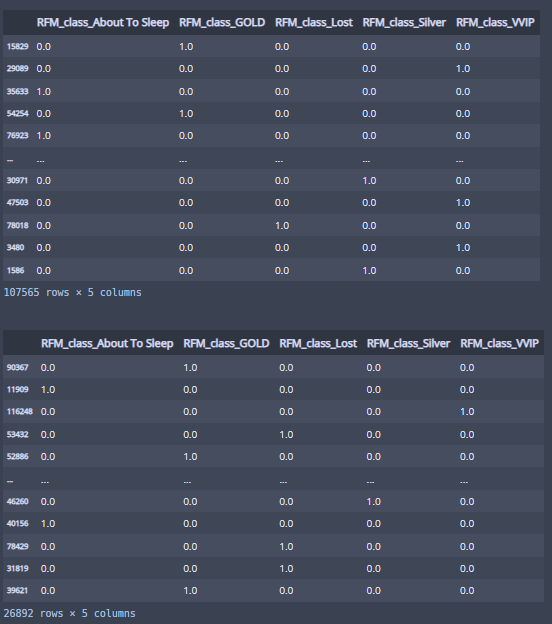This screenshot has width=552, height=624.
Task: Click RFM_class_Silver header in the 107565-row table
Action: [x=404, y=23]
